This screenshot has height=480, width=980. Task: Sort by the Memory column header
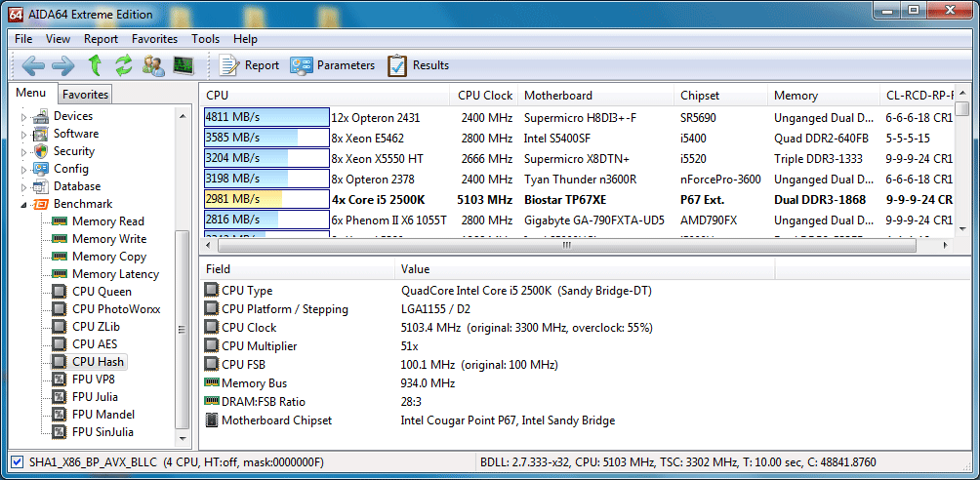(824, 96)
